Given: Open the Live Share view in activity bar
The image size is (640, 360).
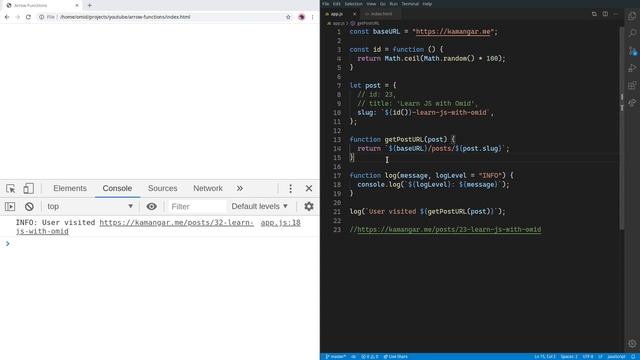Looking at the screenshot, I should coord(632,102).
